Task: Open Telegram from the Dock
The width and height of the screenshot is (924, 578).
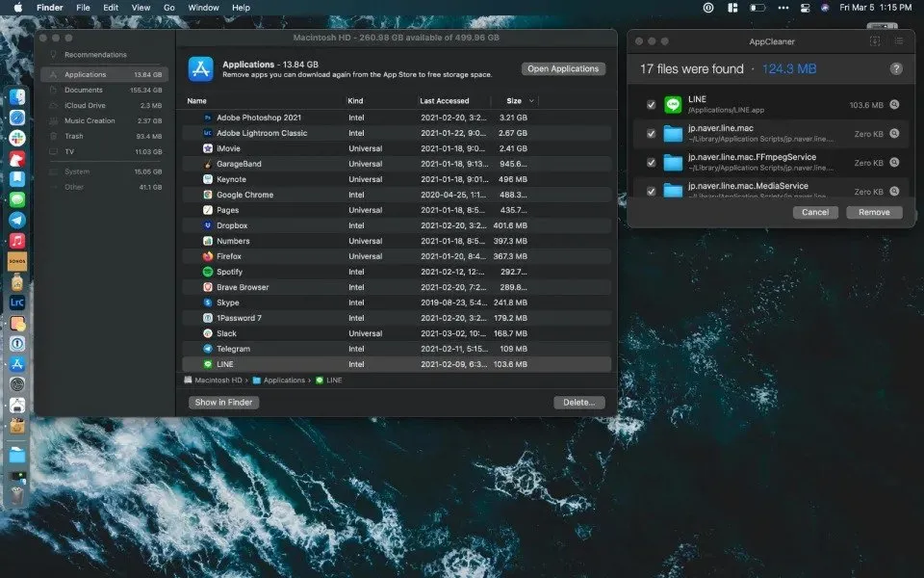Action: (17, 220)
